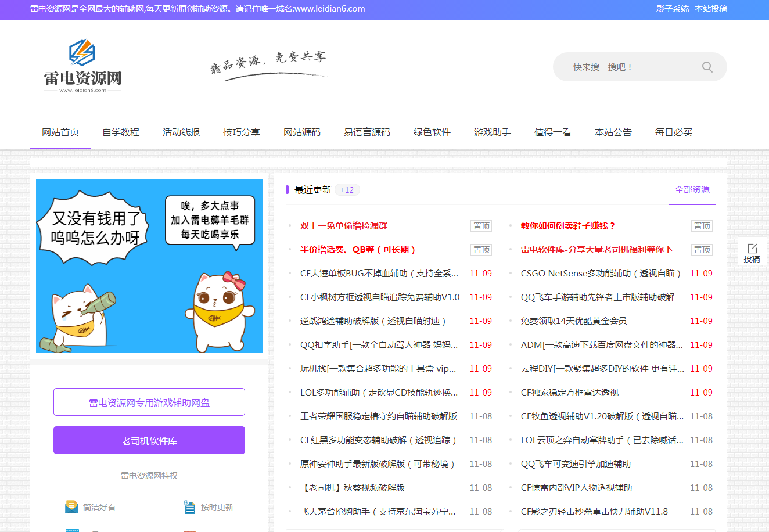Click the 简洁好看 feature icon

pos(71,507)
